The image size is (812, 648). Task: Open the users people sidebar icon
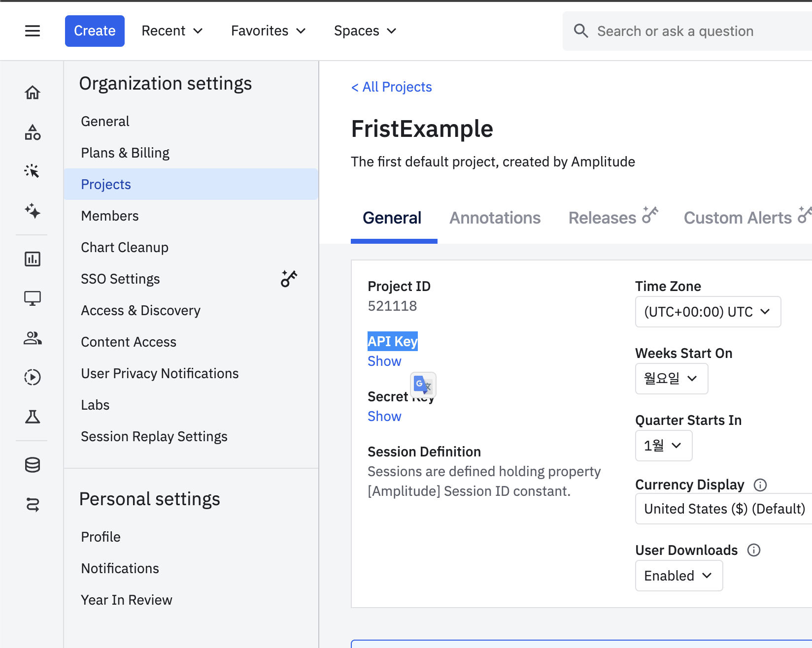point(33,338)
